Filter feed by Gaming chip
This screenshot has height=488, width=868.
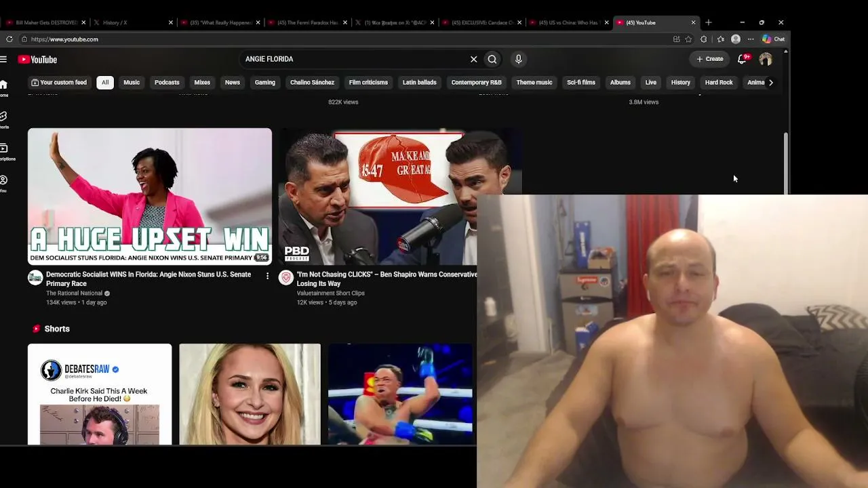pyautogui.click(x=265, y=83)
